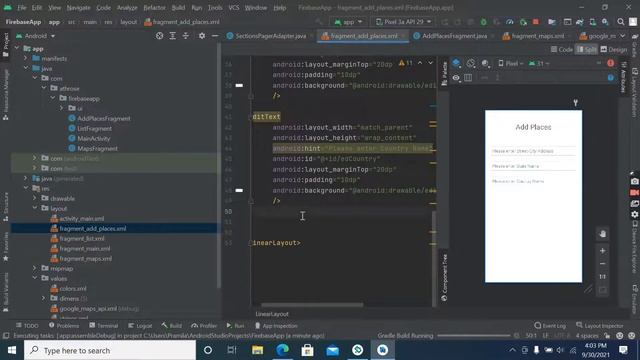Click in Windows search box
640x360 pixels.
pyautogui.click(x=110, y=350)
